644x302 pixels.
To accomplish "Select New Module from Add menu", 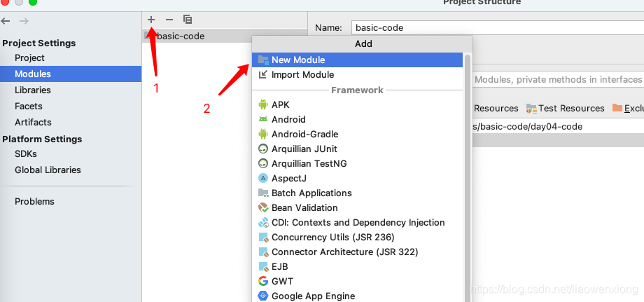I will pyautogui.click(x=357, y=60).
